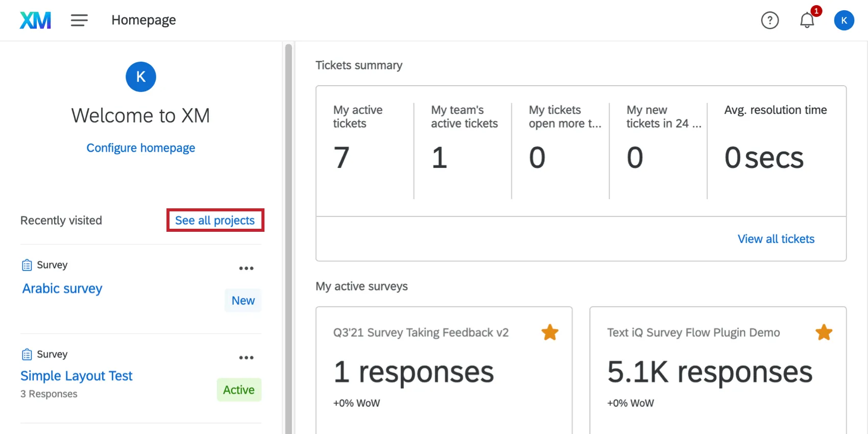Click See all projects link
Image resolution: width=868 pixels, height=434 pixels.
(215, 221)
